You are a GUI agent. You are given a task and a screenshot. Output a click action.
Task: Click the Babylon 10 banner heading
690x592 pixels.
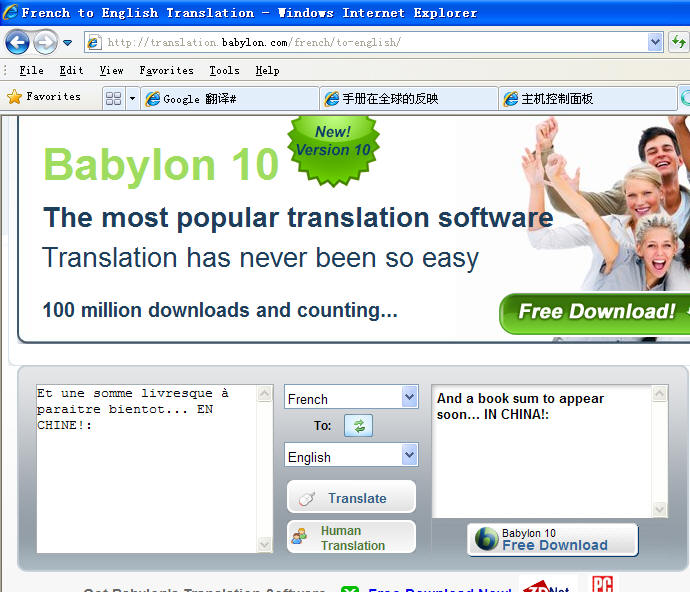161,165
